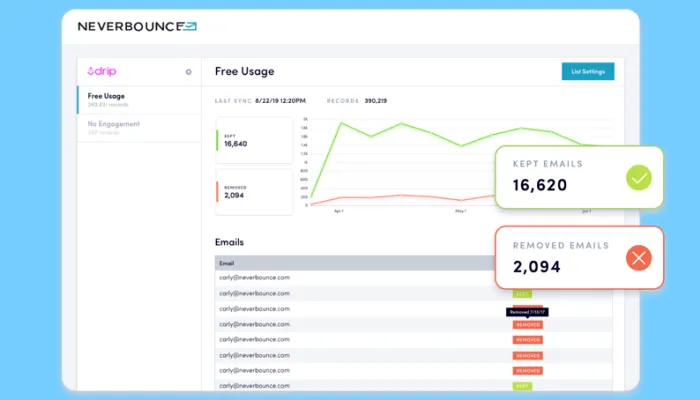The image size is (700, 400).
Task: Click the Apr 1 chart axis label
Action: 339,211
